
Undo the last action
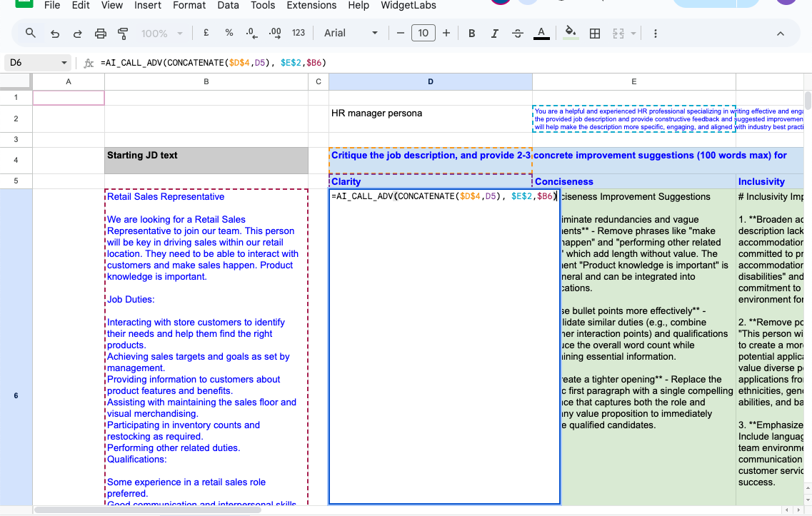55,34
